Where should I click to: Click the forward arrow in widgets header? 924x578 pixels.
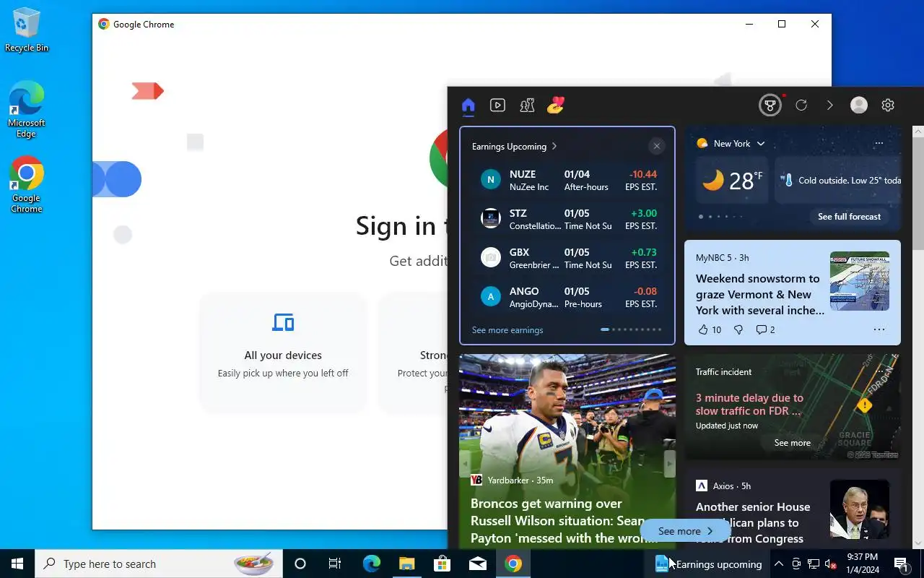point(829,105)
